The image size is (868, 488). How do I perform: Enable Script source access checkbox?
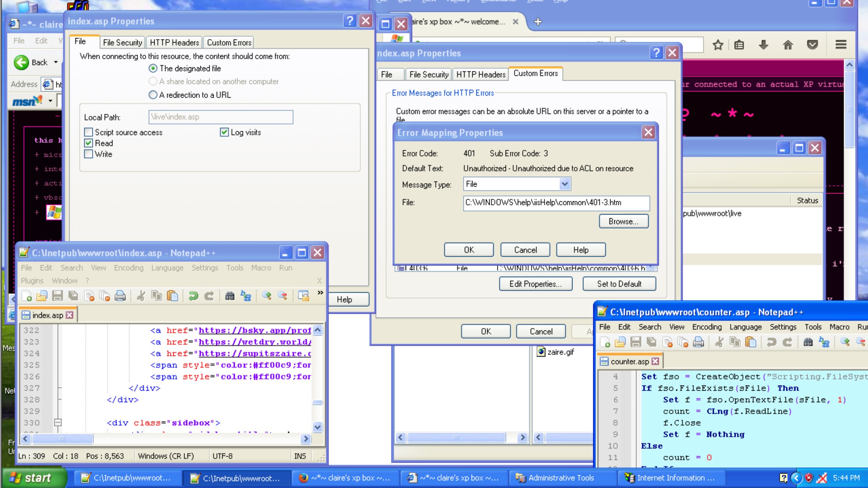click(88, 132)
